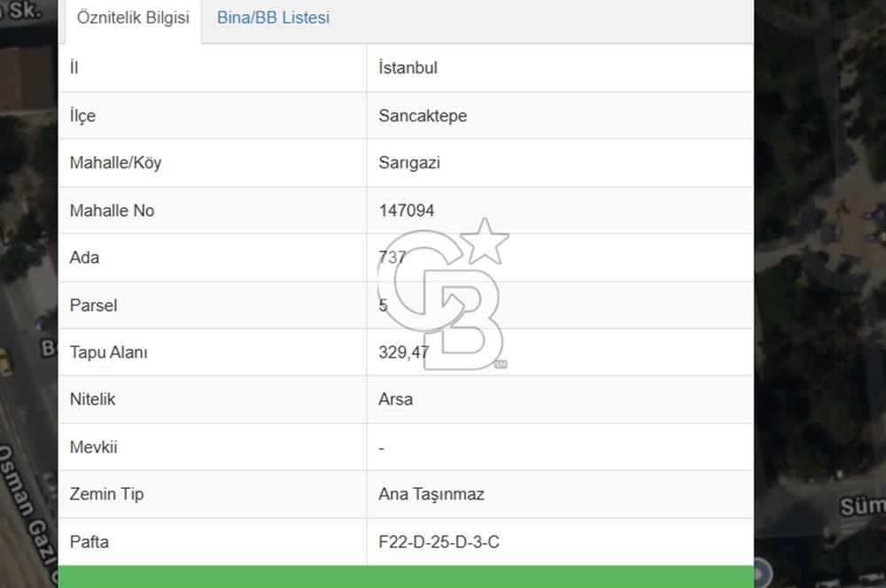The image size is (886, 588).
Task: Click the Mahalle No row label
Action: click(x=112, y=211)
